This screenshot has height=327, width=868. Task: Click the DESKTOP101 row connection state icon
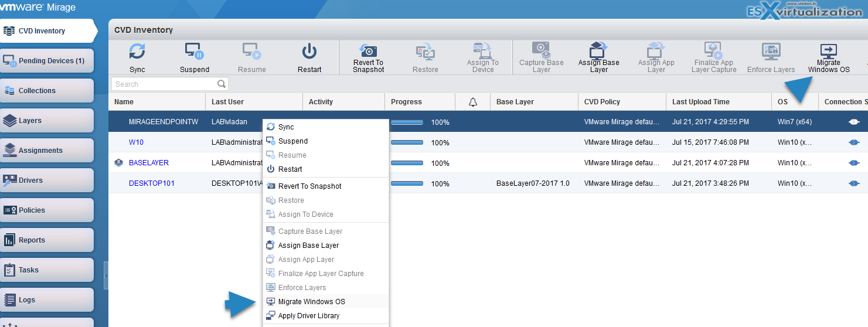click(x=853, y=183)
